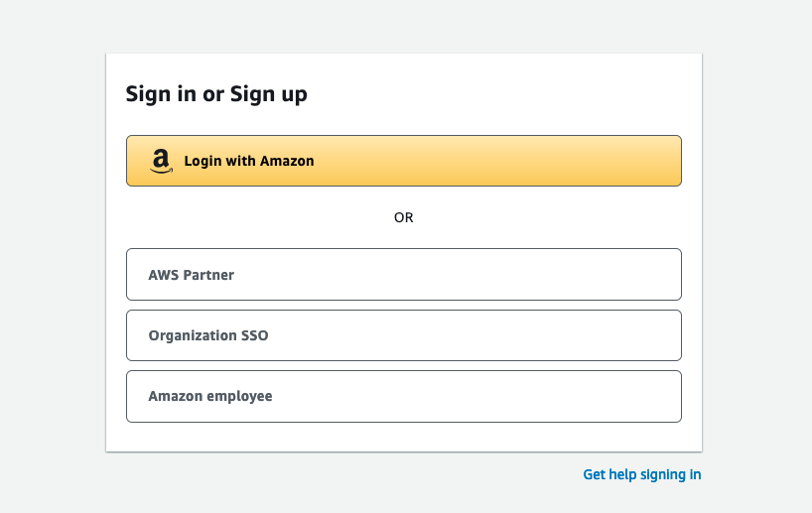Screen dimensions: 812x513
Task: Click the "Login with Amazon" label text
Action: pos(249,161)
